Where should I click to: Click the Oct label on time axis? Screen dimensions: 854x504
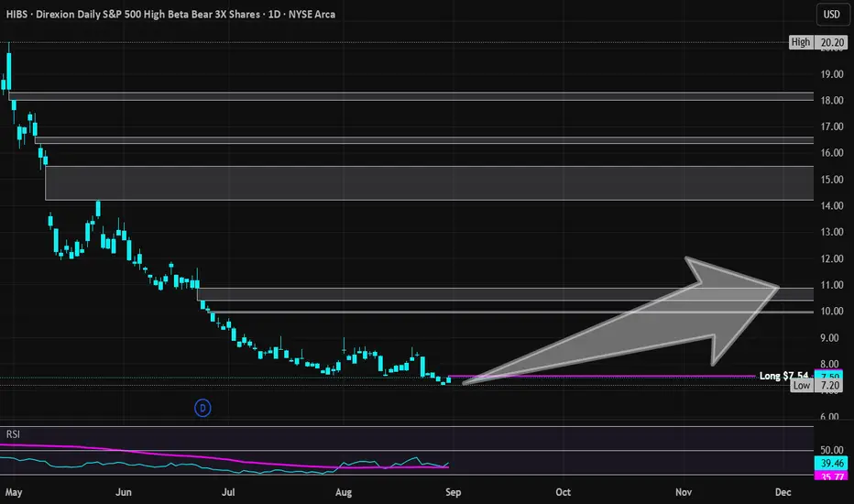pyautogui.click(x=564, y=492)
